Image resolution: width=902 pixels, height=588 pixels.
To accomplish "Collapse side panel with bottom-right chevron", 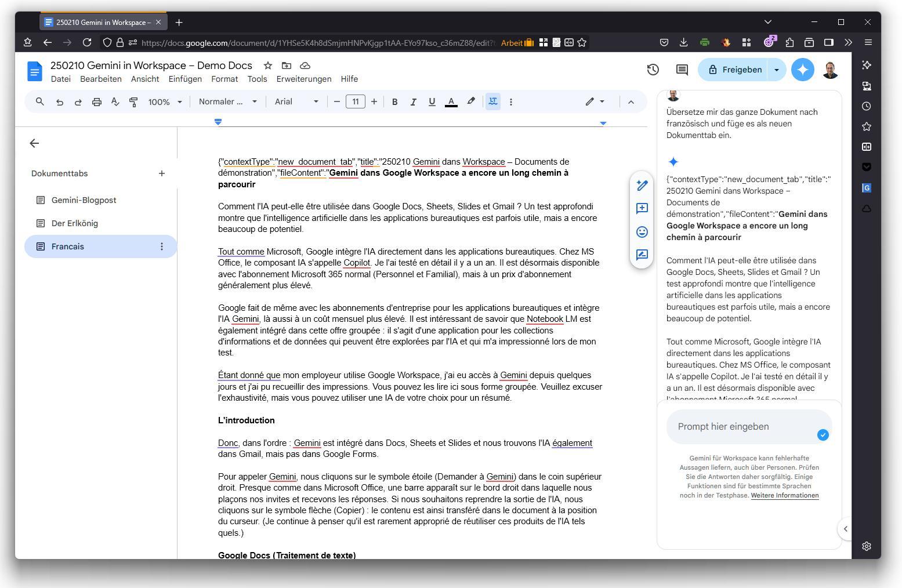I will 845,529.
